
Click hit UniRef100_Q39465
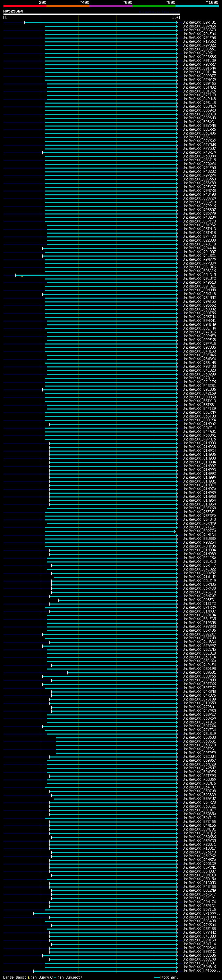pyautogui.click(x=199, y=84)
